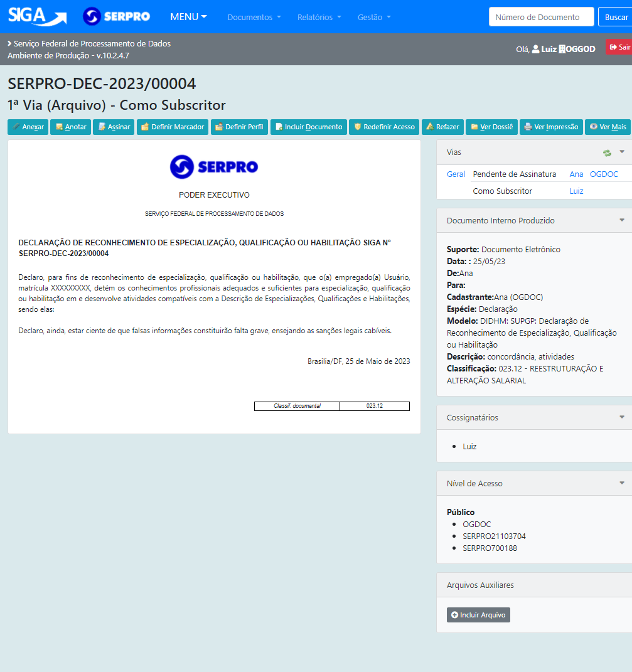
Task: Click the '023.12' classification cell
Action: click(375, 406)
